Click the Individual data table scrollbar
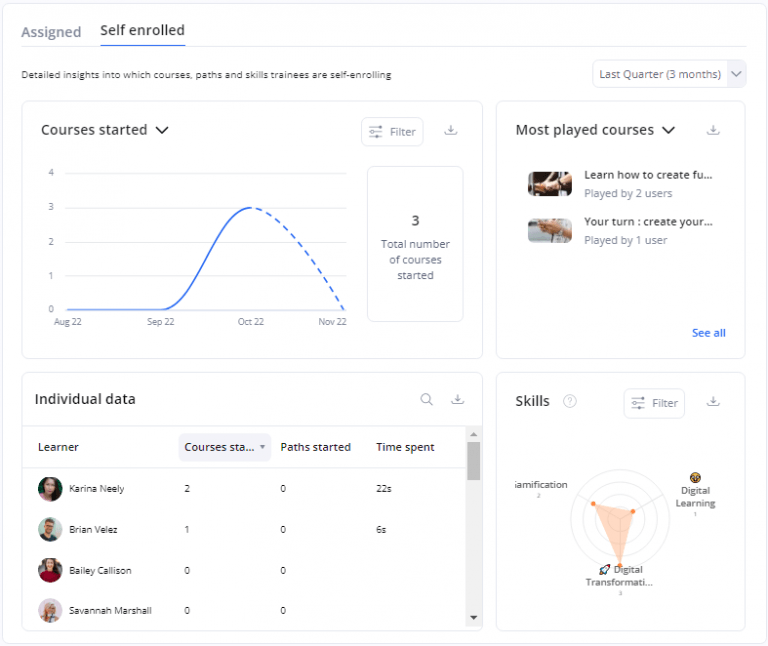 (474, 461)
